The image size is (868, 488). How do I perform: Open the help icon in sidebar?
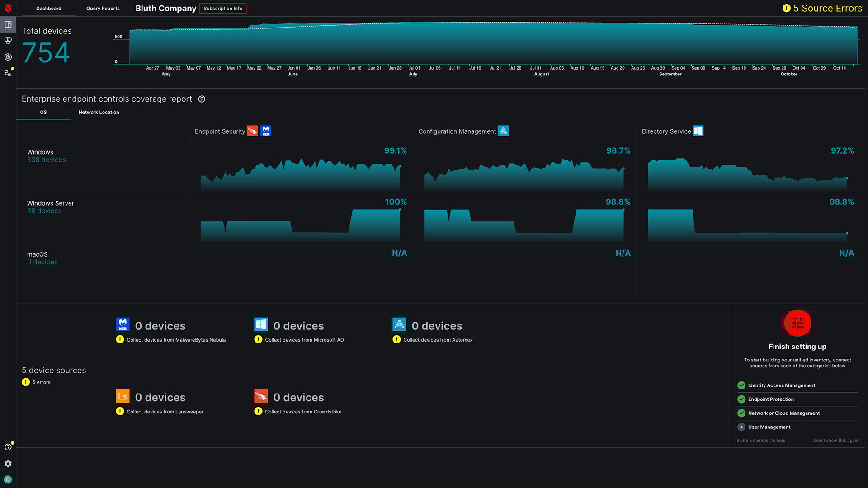pos(8,447)
